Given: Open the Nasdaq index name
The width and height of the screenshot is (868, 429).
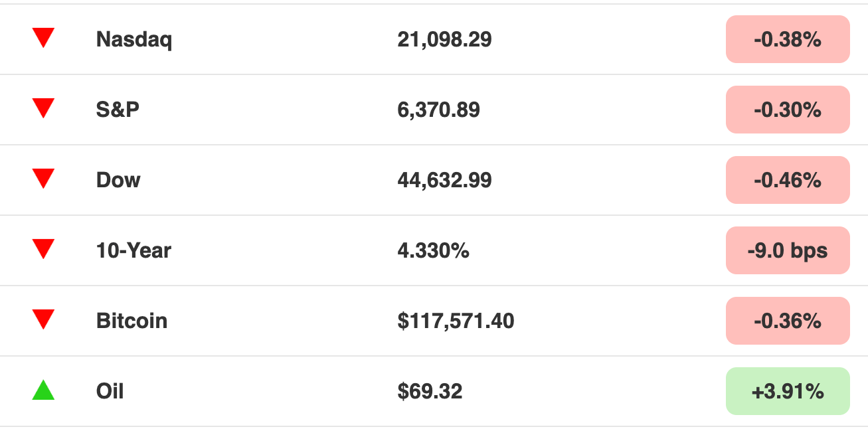Looking at the screenshot, I should [134, 40].
